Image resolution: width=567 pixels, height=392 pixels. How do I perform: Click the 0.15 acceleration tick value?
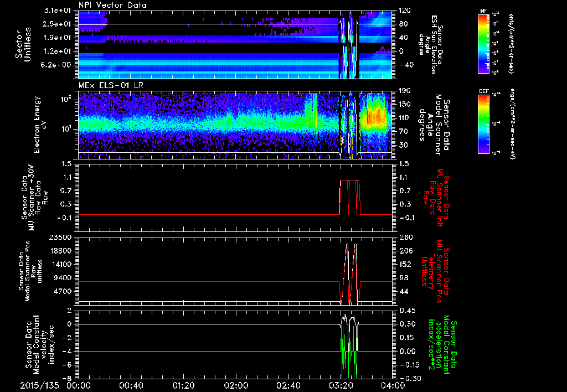point(406,337)
